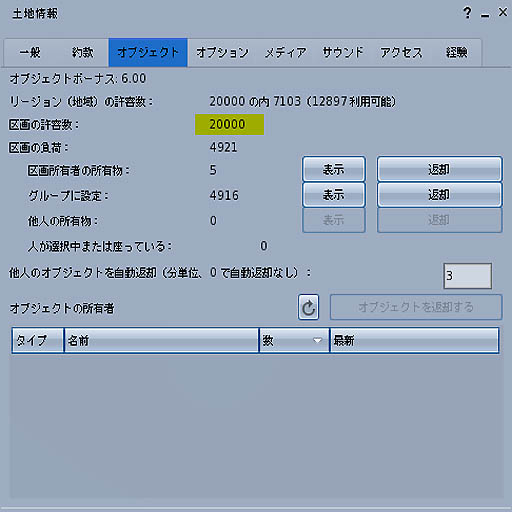Go to the メディア tab

[x=286, y=53]
